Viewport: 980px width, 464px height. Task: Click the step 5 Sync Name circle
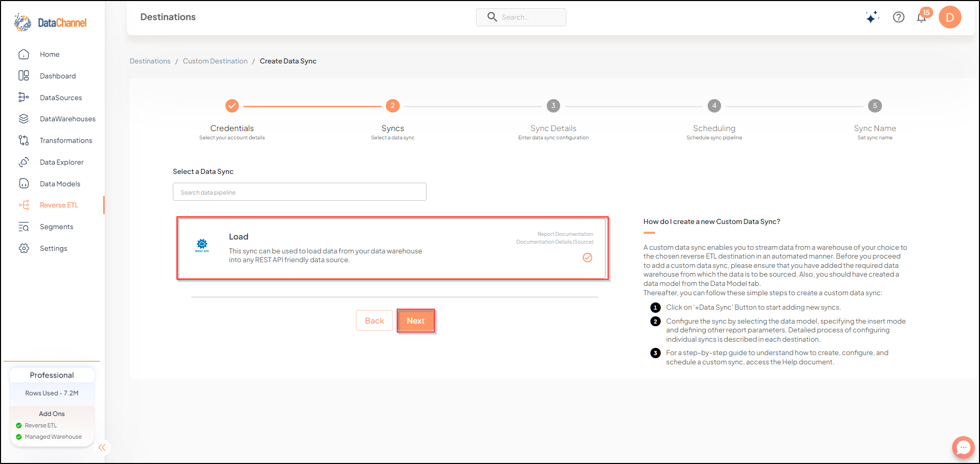point(875,106)
